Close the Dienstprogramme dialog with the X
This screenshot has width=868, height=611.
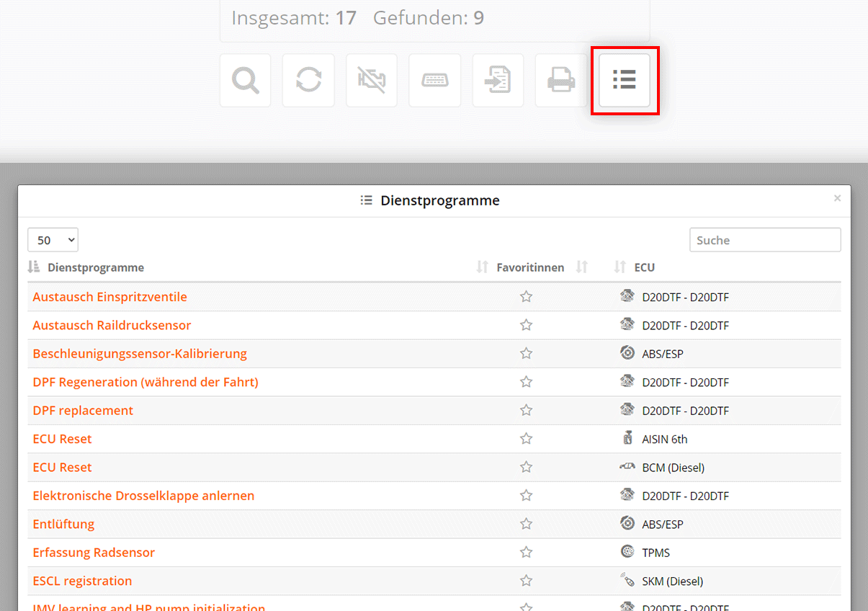pyautogui.click(x=837, y=198)
